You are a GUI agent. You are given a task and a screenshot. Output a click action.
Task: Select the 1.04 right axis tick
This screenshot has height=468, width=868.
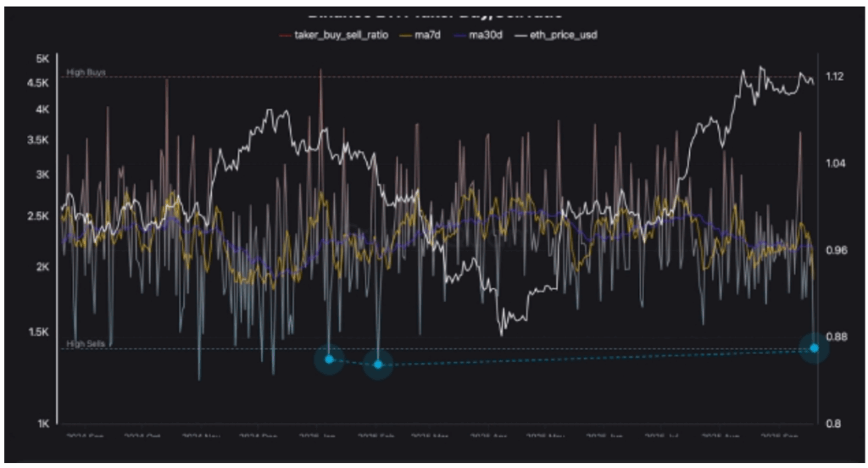pos(835,164)
